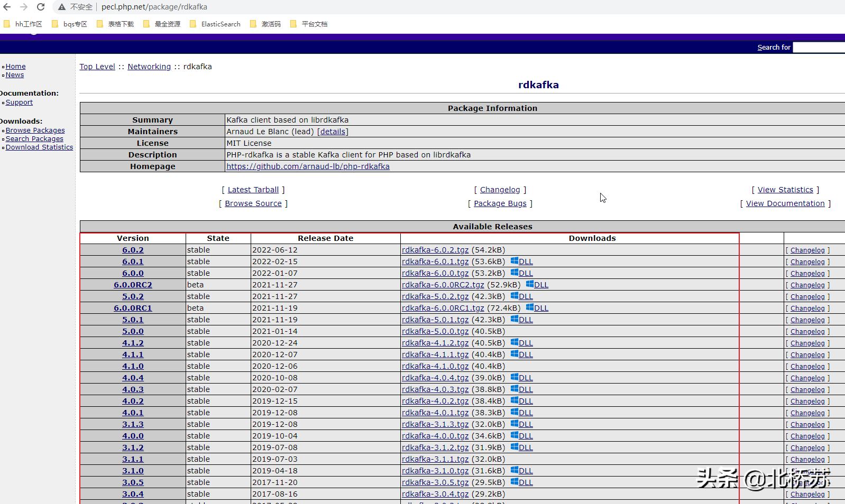Open version 4.1.2 release page
This screenshot has width=845, height=504.
coord(133,343)
